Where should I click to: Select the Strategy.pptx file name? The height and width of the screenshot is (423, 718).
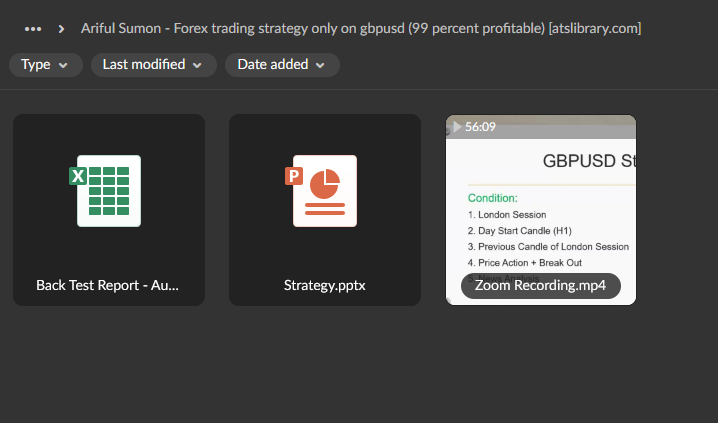pos(325,285)
